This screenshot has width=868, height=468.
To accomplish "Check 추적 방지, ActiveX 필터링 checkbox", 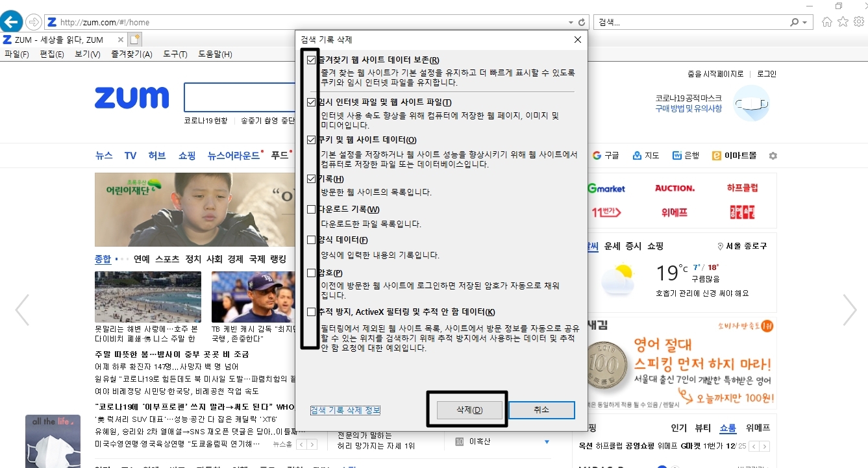I will pyautogui.click(x=312, y=312).
